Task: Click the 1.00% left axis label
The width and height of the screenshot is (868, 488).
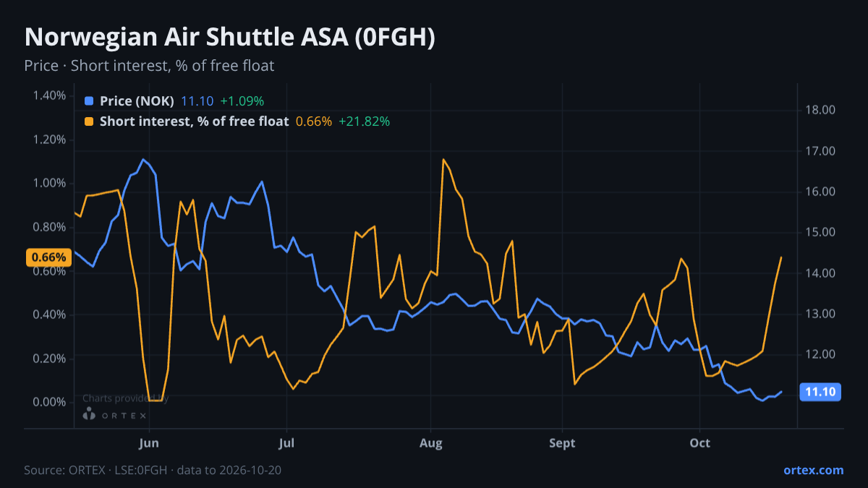Action: 49,183
